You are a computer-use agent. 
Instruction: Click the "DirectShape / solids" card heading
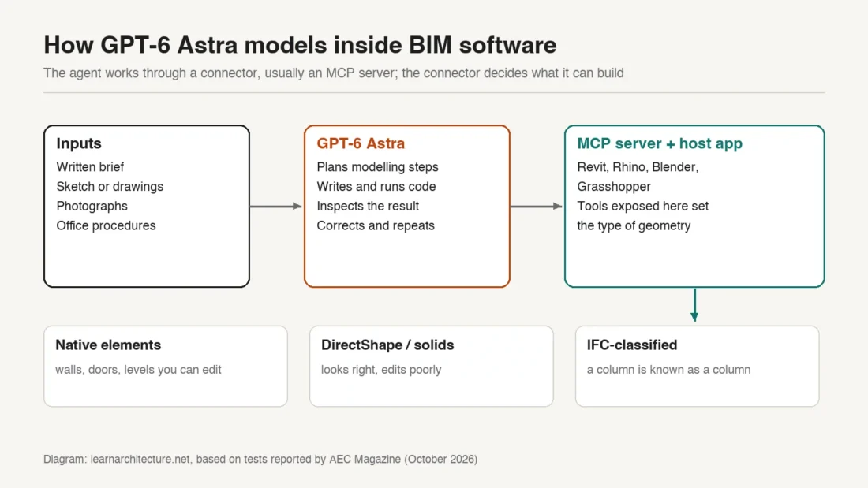pyautogui.click(x=387, y=345)
